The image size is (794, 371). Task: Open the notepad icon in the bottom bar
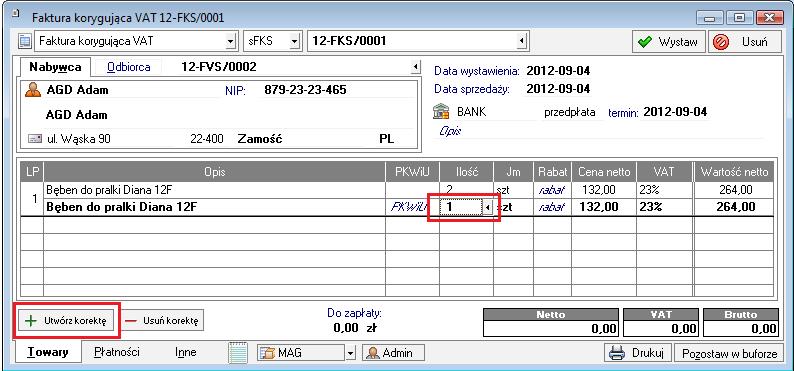point(237,352)
